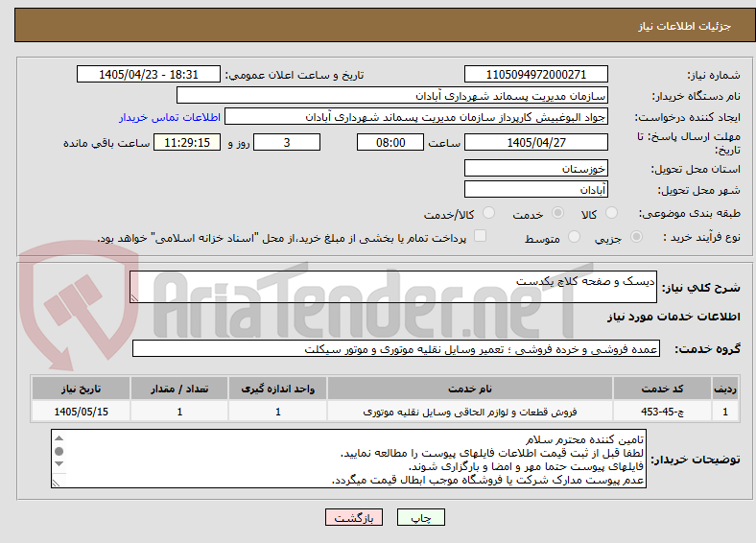
Task: Select the خدمت radio button
Action: pyautogui.click(x=557, y=213)
